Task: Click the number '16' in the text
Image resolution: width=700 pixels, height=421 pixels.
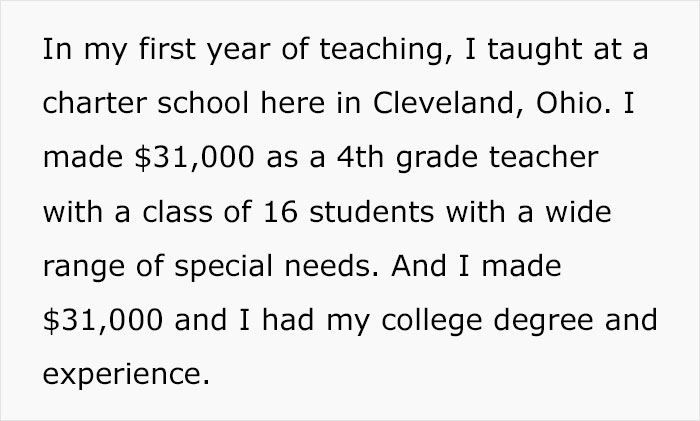Action: click(280, 212)
